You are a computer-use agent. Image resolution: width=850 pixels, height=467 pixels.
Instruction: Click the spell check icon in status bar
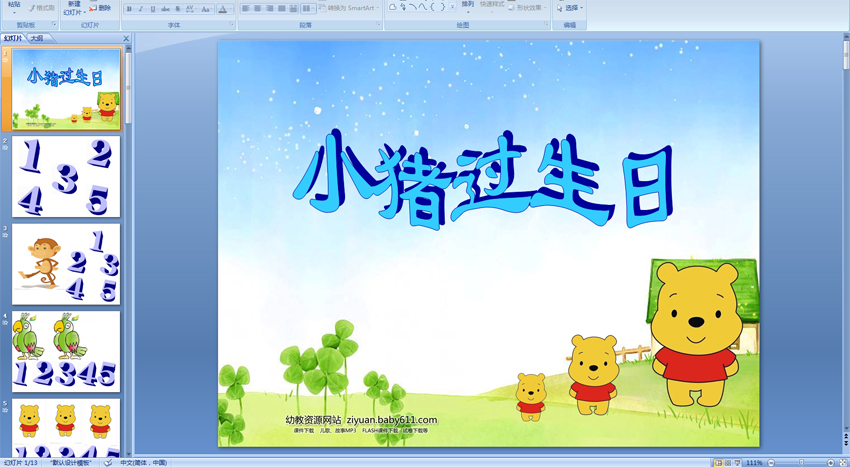pyautogui.click(x=108, y=463)
